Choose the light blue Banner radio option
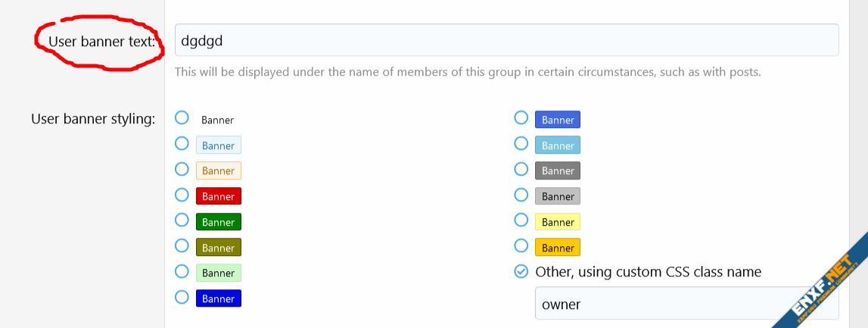The image size is (868, 328). (x=182, y=143)
